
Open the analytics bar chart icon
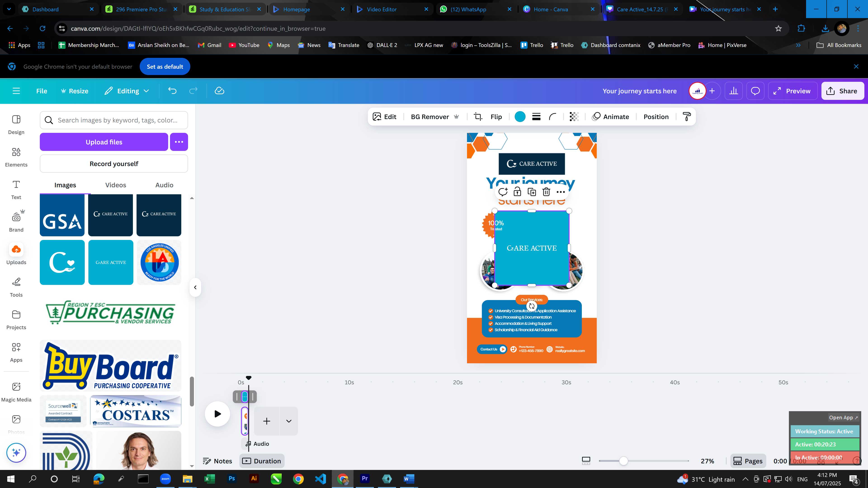tap(734, 91)
